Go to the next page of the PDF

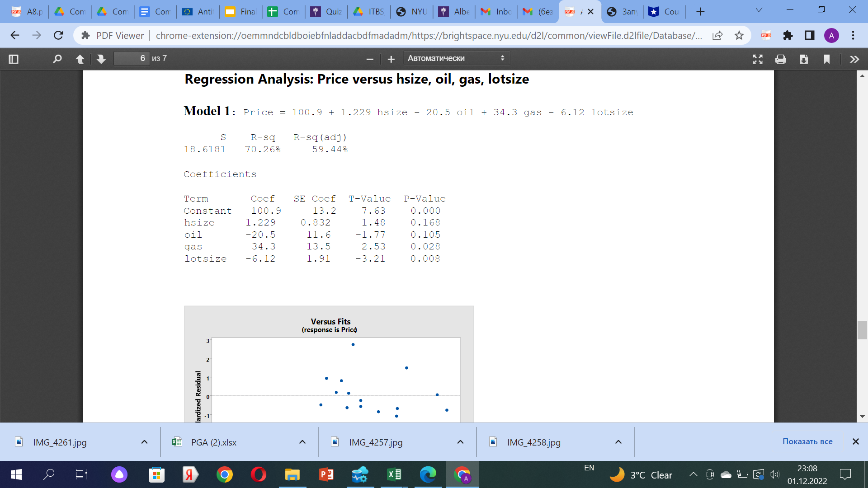point(101,59)
